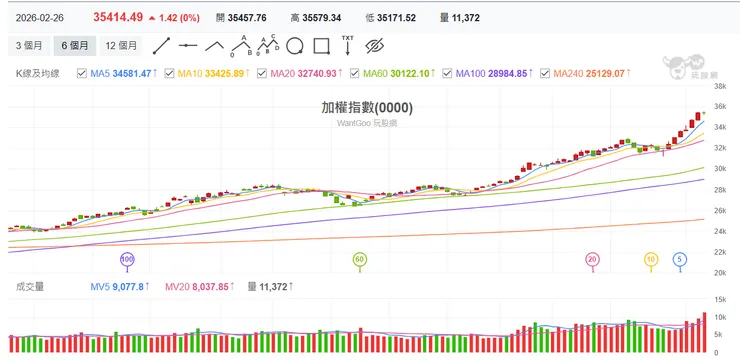Click the K線及均線 label

click(38, 74)
